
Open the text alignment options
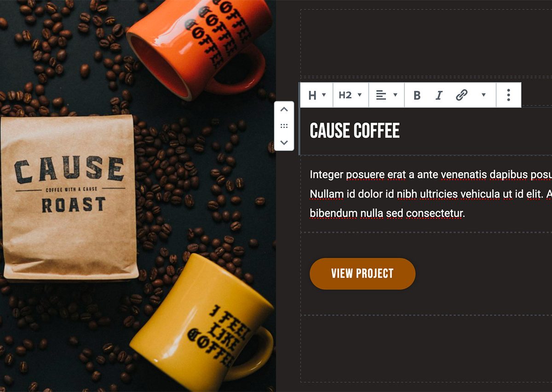pos(386,95)
